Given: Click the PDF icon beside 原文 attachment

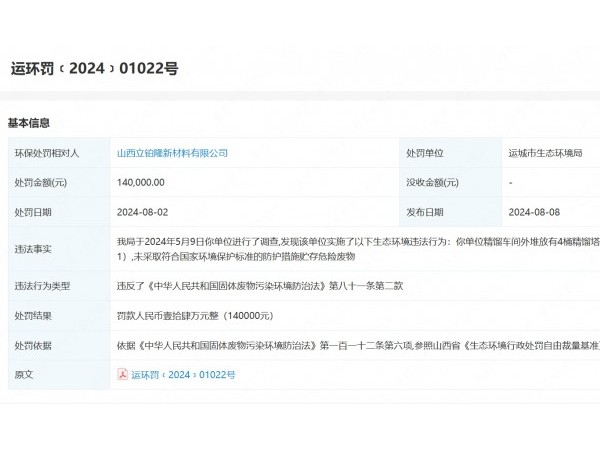Looking at the screenshot, I should point(123,375).
